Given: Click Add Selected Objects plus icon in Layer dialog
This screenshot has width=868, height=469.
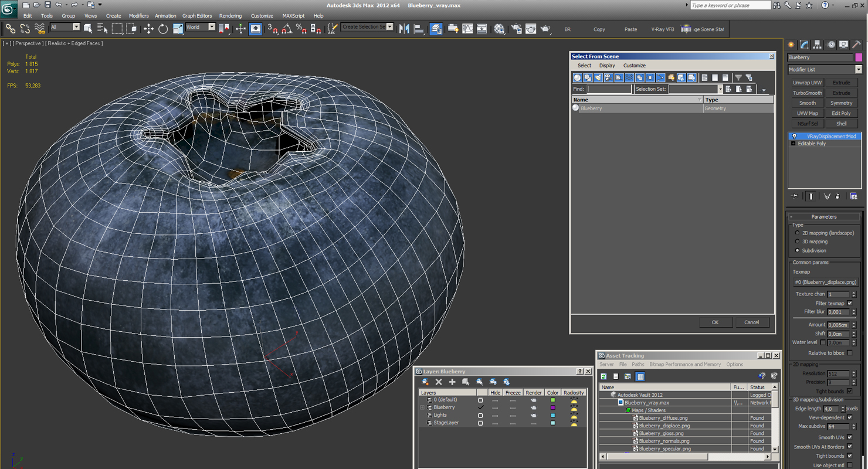Looking at the screenshot, I should click(452, 382).
